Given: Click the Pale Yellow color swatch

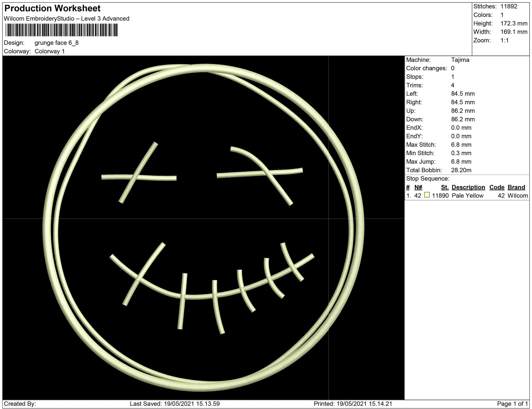Looking at the screenshot, I should pos(427,195).
